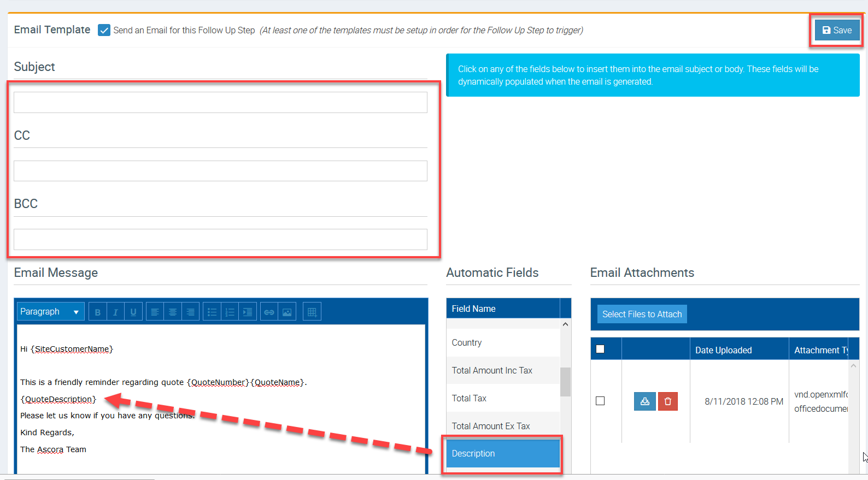
Task: Select the Description automatic field
Action: (x=502, y=453)
